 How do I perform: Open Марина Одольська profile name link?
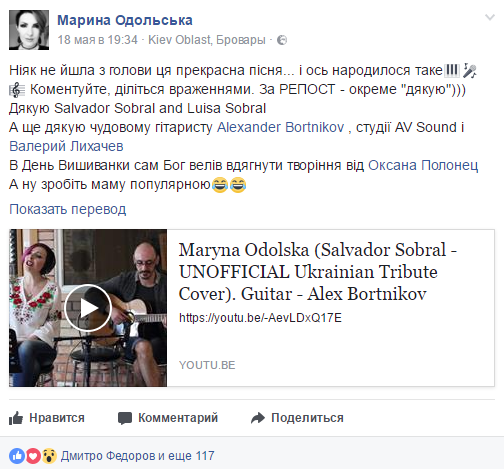click(x=125, y=20)
